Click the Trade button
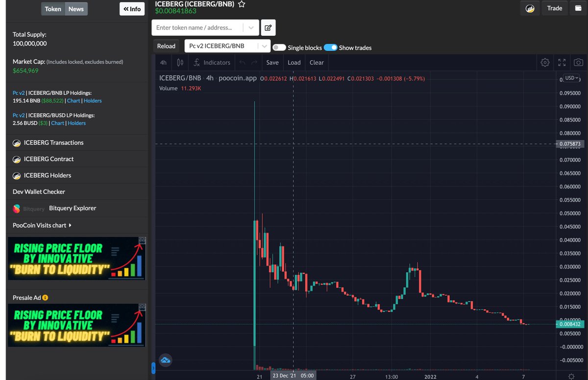This screenshot has width=588, height=380. pyautogui.click(x=555, y=8)
